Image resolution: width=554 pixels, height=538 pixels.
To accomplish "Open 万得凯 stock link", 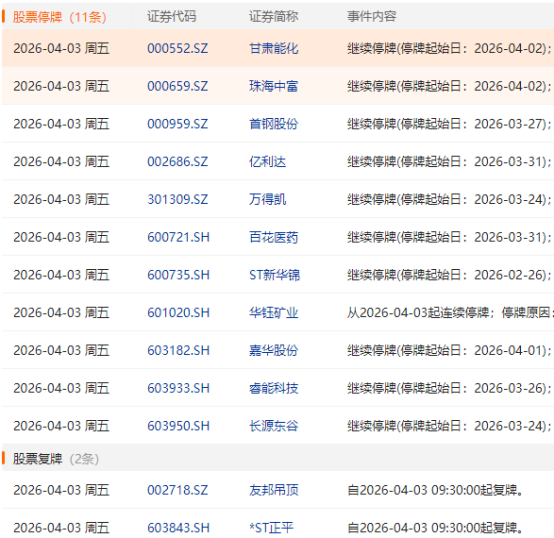I will (267, 200).
